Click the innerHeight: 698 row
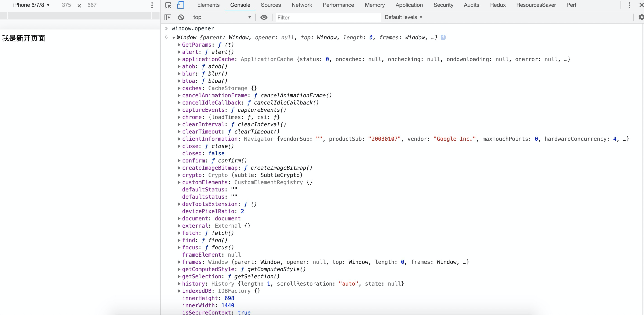This screenshot has width=644, height=315. click(208, 298)
